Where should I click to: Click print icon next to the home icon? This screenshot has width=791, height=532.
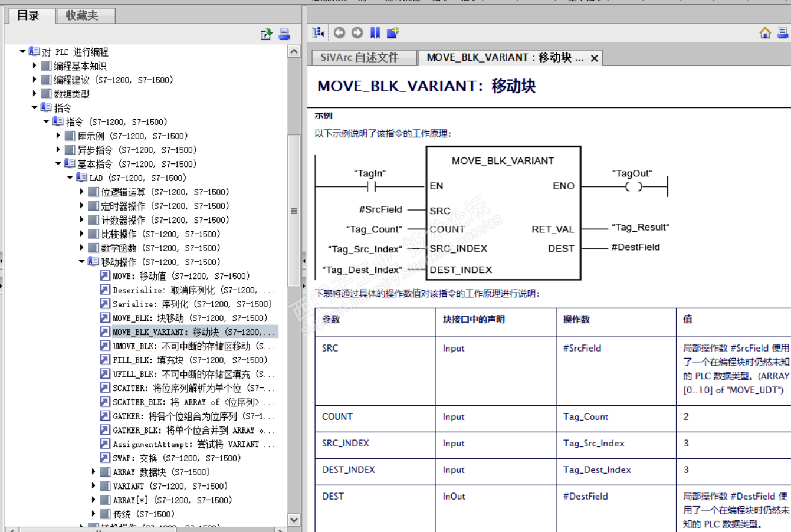pos(783,33)
